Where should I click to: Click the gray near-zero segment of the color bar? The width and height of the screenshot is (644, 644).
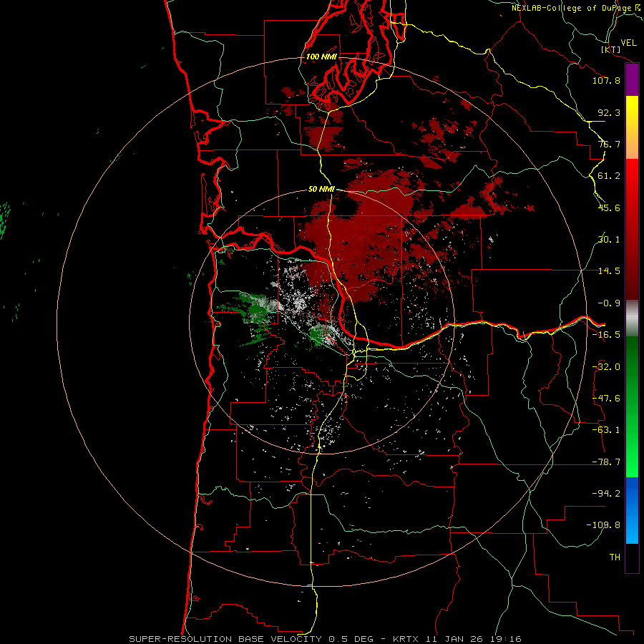[632, 318]
